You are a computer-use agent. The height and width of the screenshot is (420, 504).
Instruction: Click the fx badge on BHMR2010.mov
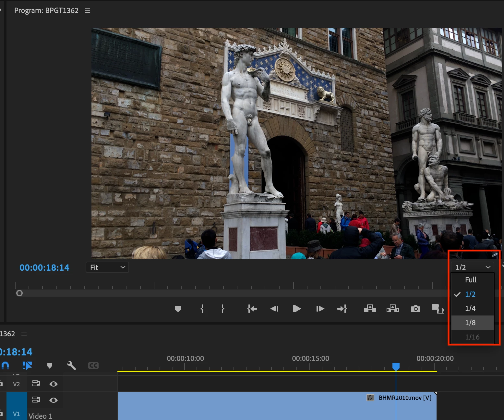pos(370,398)
